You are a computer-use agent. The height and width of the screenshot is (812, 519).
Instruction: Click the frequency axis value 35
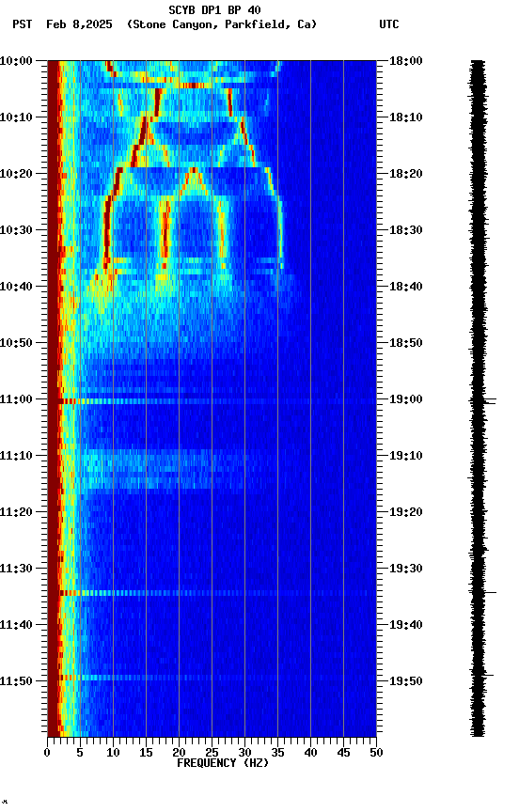tap(277, 753)
